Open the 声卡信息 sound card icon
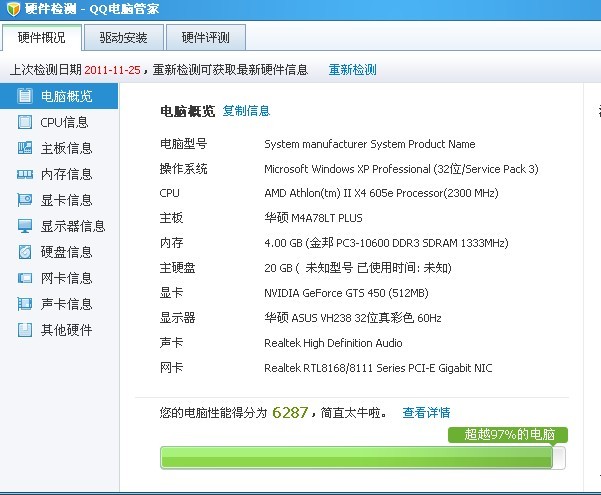The height and width of the screenshot is (495, 601). click(25, 304)
